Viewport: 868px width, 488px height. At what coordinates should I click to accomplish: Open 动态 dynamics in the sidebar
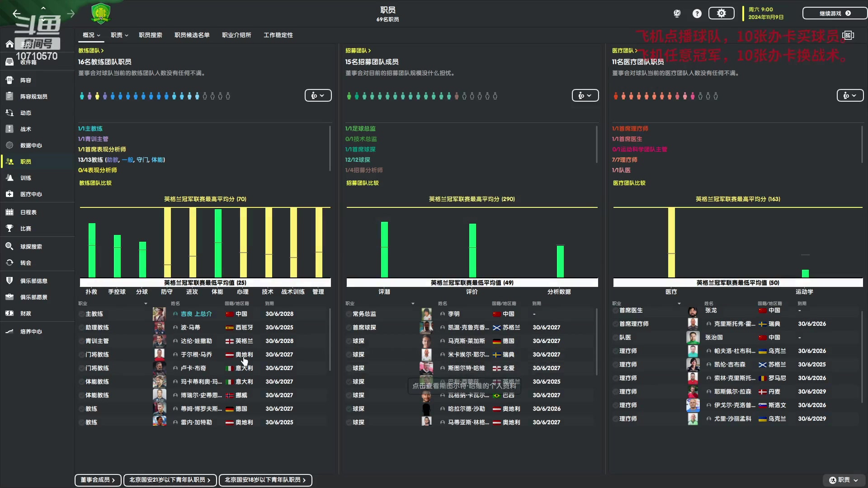tap(26, 113)
